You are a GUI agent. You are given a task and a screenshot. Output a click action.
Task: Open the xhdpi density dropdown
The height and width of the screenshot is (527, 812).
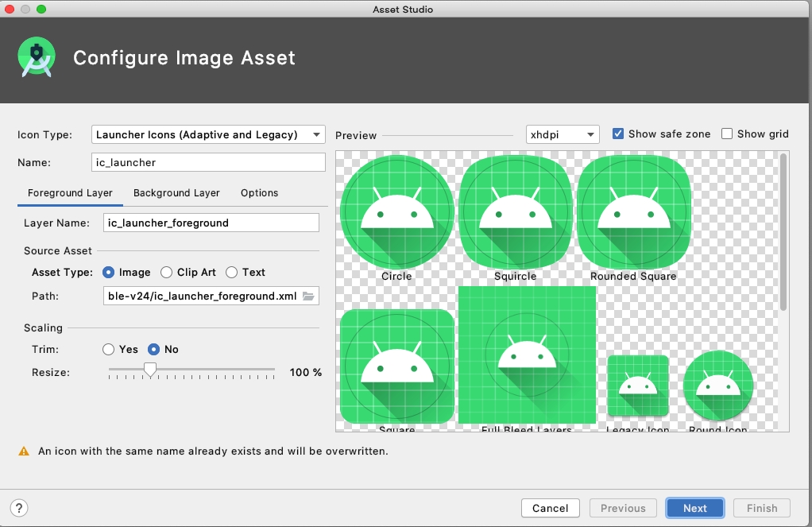[x=563, y=135]
